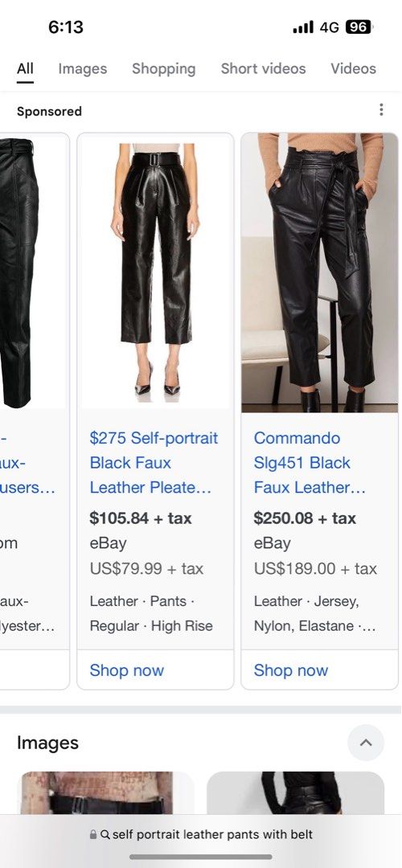Collapse the Images section chevron
This screenshot has height=868, width=402.
pos(366,743)
